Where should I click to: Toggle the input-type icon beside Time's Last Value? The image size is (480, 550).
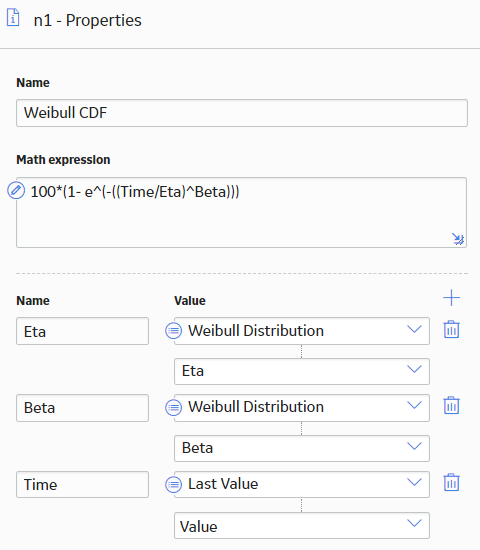[173, 485]
